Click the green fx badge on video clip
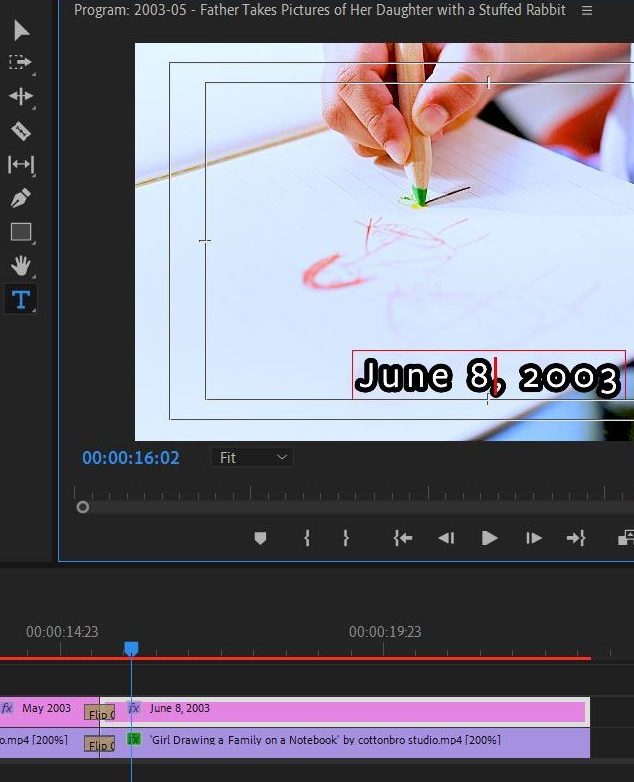Viewport: 634px width, 782px height. click(134, 739)
